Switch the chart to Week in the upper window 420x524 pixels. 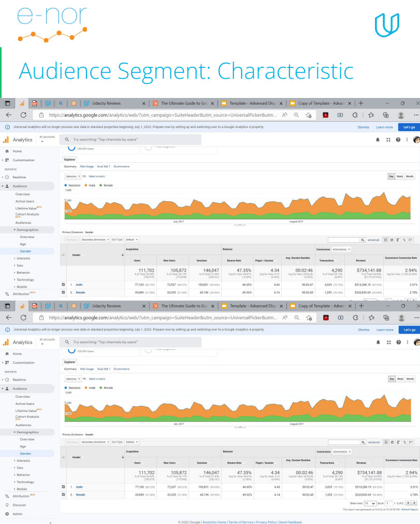pos(400,176)
